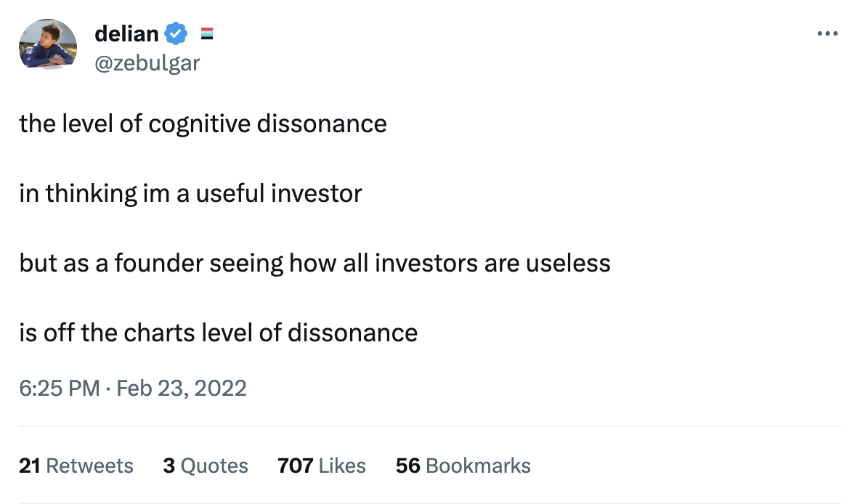Click the flag emoji beside delian's name
Image resolution: width=860 pixels, height=504 pixels.
point(206,33)
